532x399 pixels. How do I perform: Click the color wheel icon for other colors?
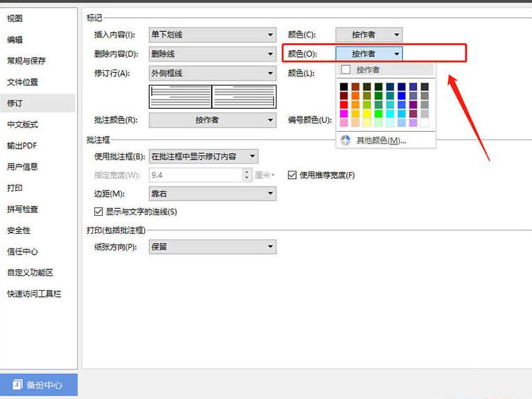pos(345,140)
